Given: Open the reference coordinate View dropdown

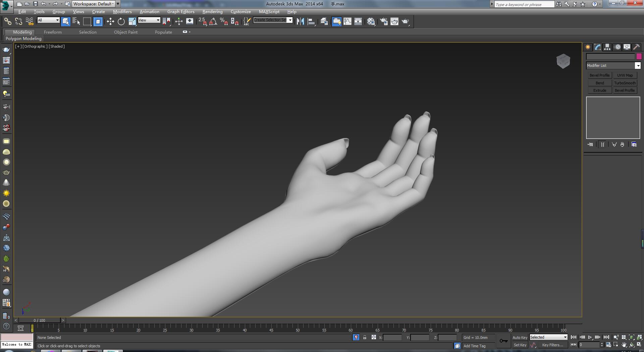Looking at the screenshot, I should coord(149,20).
